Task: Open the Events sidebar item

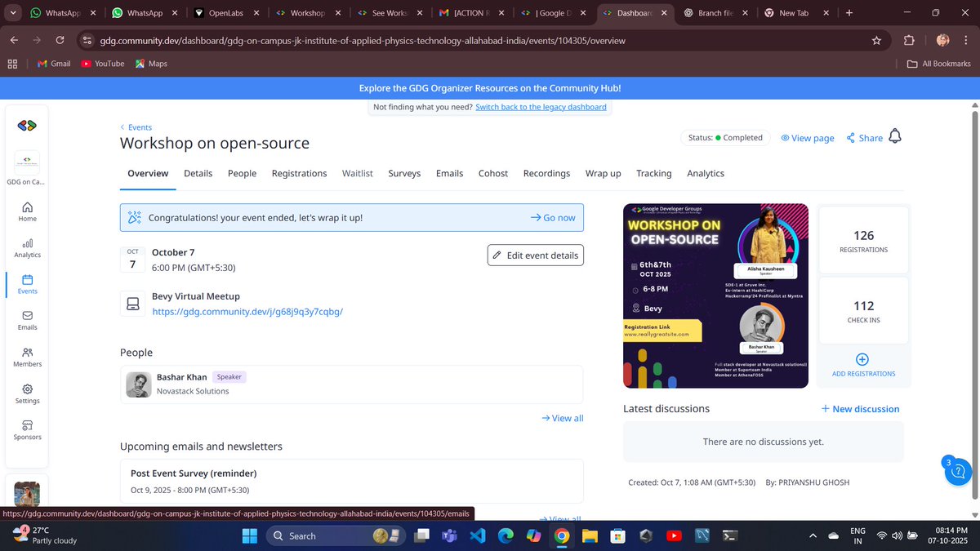Action: 27,283
